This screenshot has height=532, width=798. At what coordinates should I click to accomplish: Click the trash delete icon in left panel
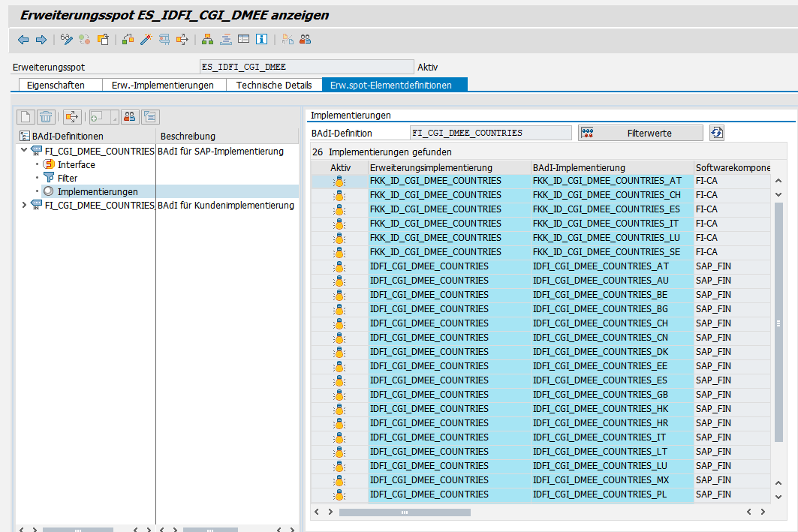click(x=47, y=116)
